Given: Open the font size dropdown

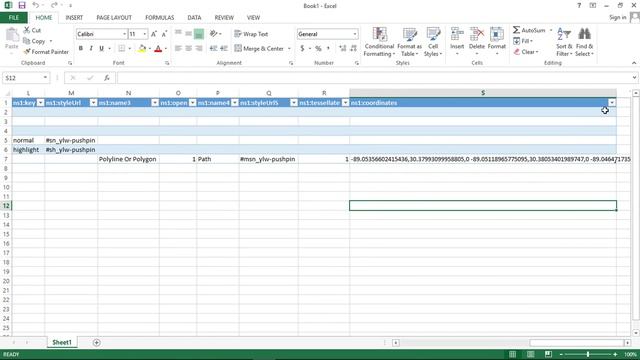Looking at the screenshot, I should tap(144, 34).
